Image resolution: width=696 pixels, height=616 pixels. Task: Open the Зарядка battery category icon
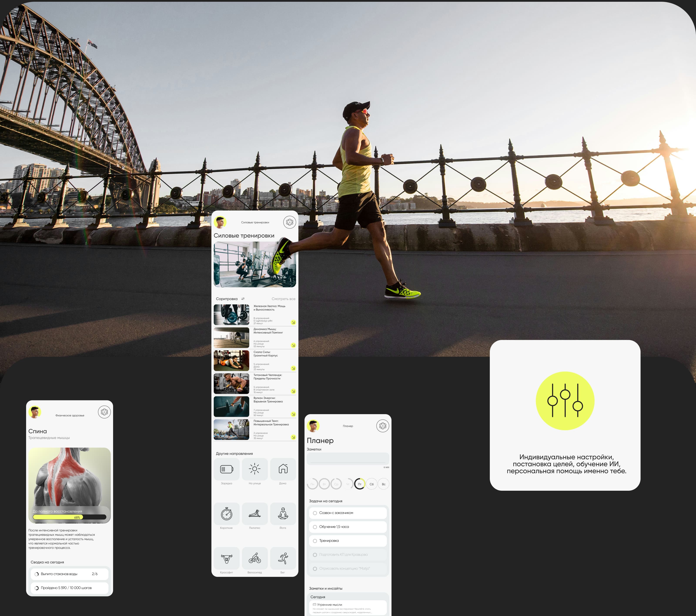pos(226,469)
